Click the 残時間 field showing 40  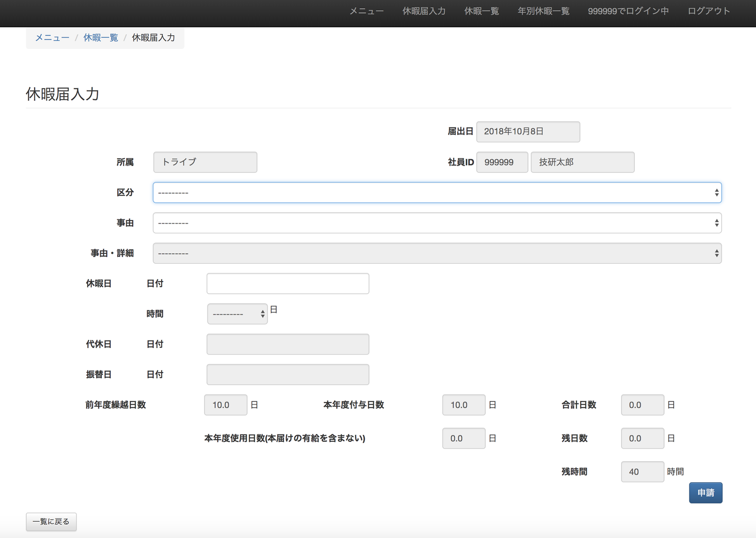coord(642,472)
